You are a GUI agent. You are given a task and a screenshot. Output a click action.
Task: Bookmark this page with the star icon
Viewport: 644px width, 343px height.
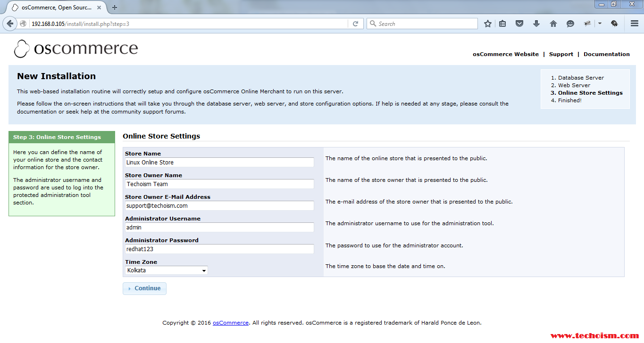pos(488,24)
